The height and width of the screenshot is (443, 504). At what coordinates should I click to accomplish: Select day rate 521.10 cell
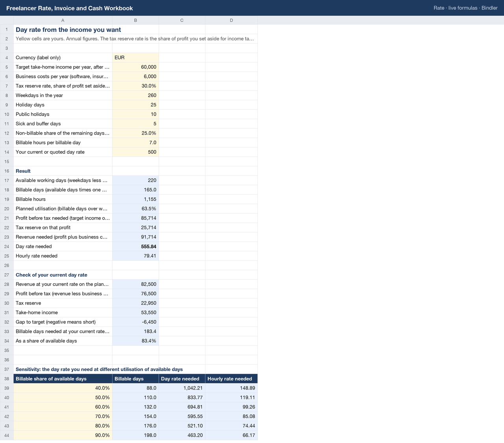click(x=182, y=426)
